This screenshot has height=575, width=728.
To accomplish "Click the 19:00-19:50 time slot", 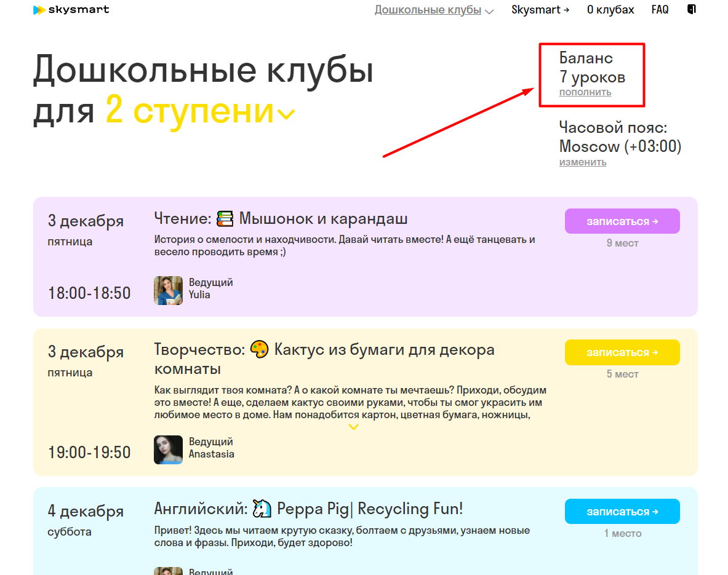I will 90,453.
